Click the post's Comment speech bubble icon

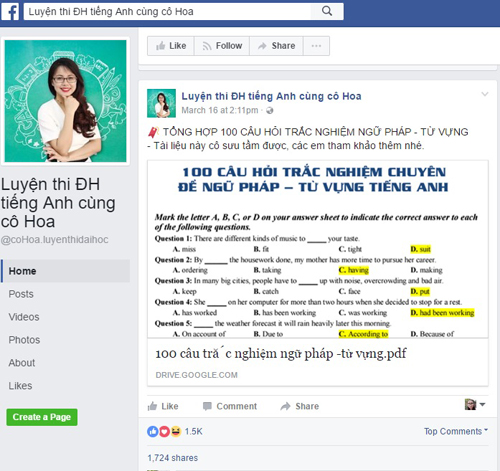[x=207, y=406]
